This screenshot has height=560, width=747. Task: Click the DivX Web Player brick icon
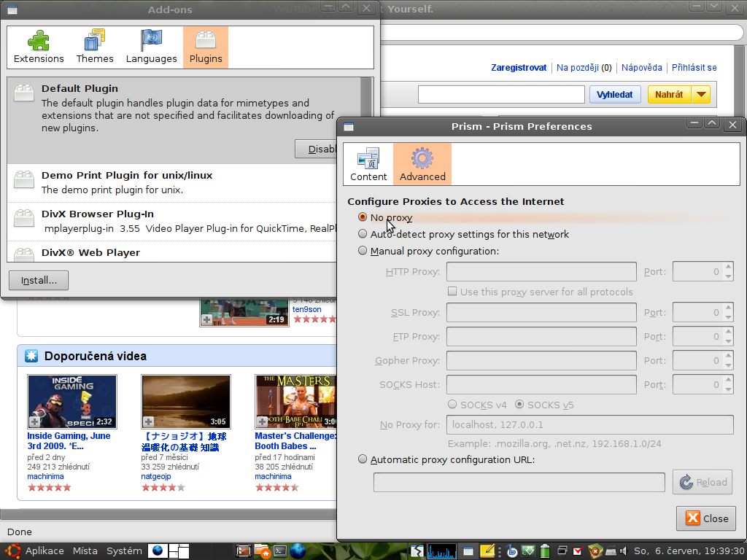point(24,254)
